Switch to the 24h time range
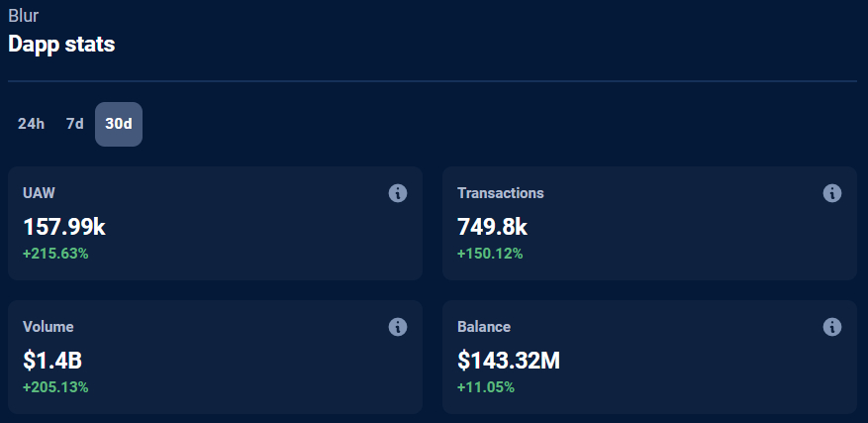This screenshot has height=423, width=868. [31, 124]
